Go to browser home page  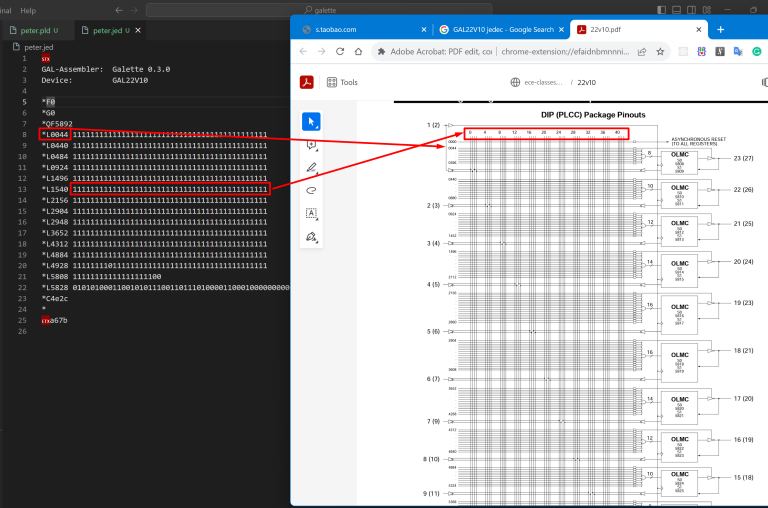[x=359, y=51]
